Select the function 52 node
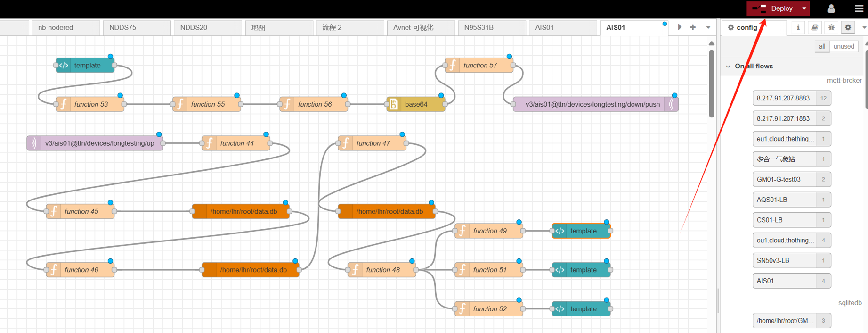Screen dimensions: 868x333 [488, 309]
